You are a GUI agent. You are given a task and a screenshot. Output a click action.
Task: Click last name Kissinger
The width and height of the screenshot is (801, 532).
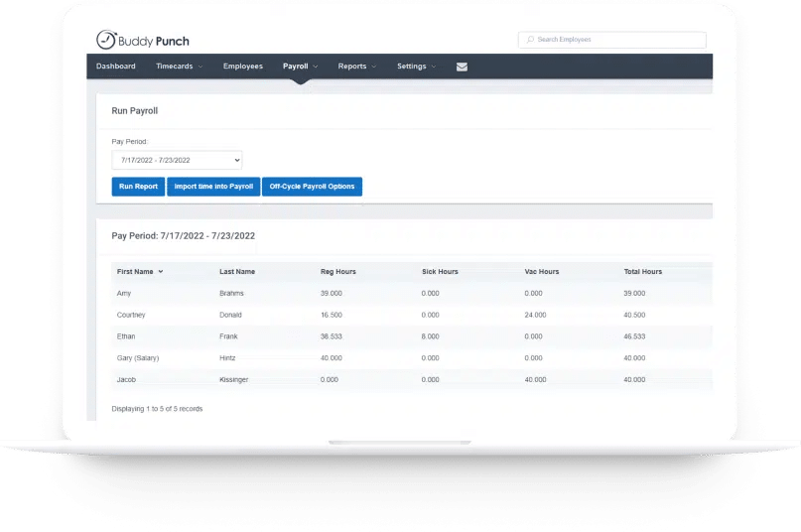[233, 380]
